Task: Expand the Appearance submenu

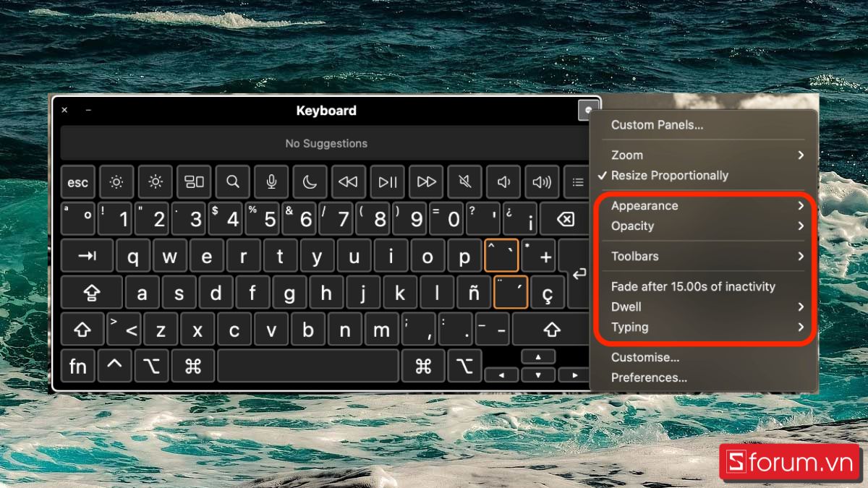Action: pyautogui.click(x=703, y=206)
